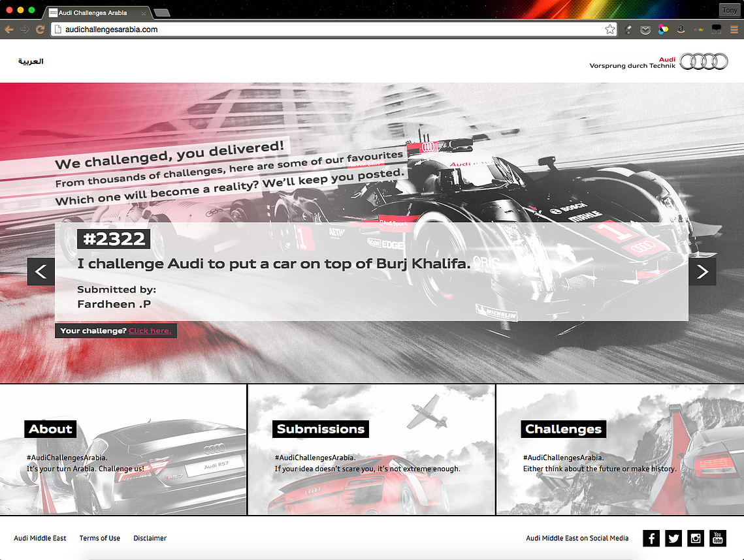Click the browser forward arrow

tap(25, 29)
